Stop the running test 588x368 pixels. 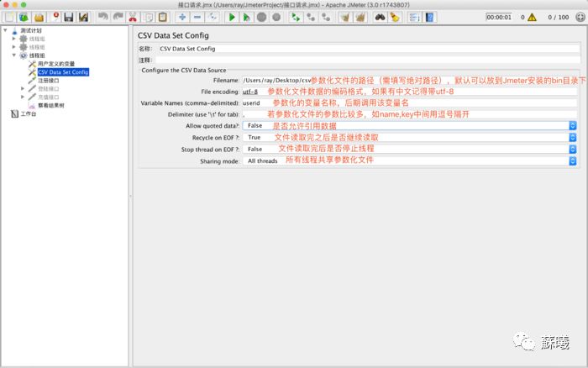point(262,18)
